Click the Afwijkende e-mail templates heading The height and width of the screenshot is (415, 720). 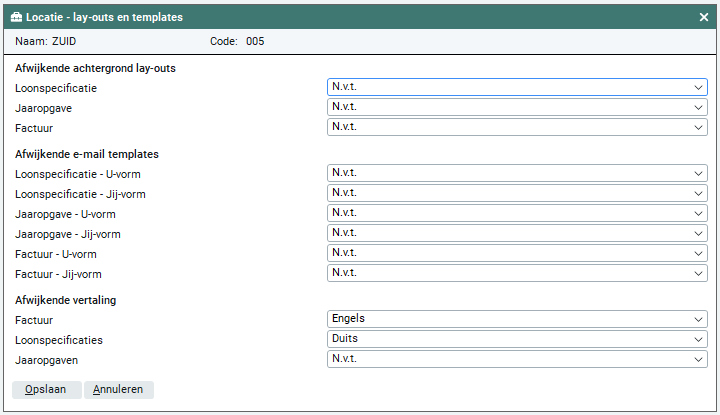(87, 154)
